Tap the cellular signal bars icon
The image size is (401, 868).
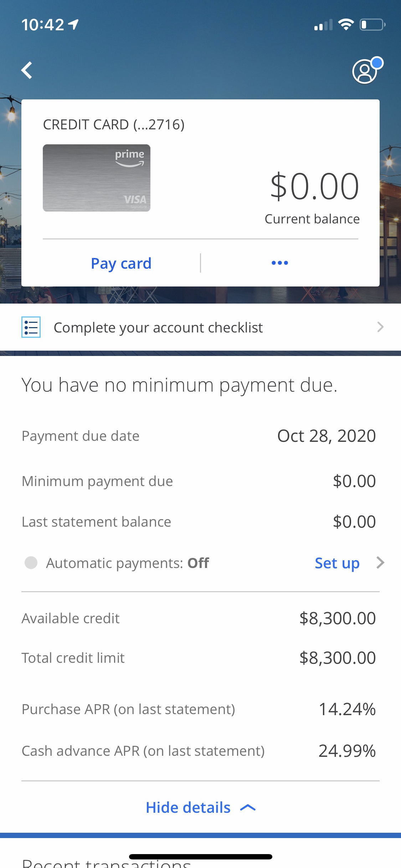point(323,25)
